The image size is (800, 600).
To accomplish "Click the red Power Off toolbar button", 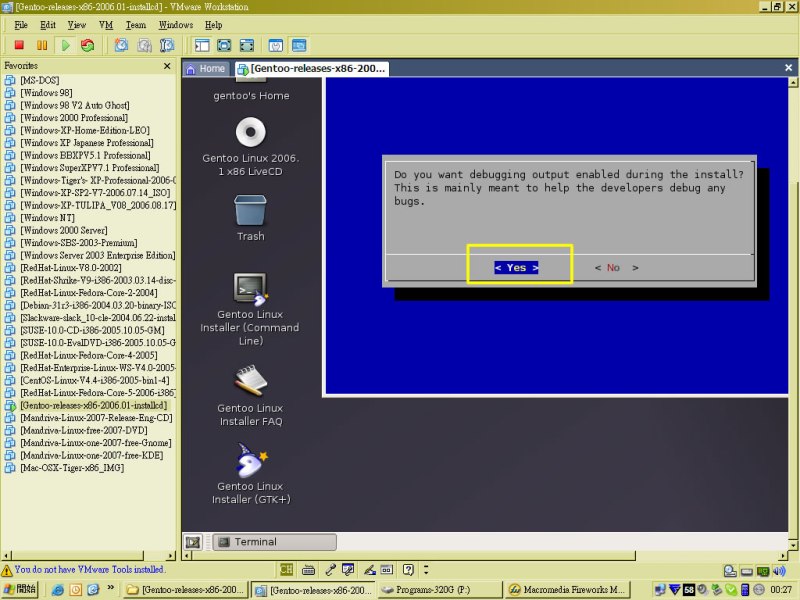I will [19, 45].
